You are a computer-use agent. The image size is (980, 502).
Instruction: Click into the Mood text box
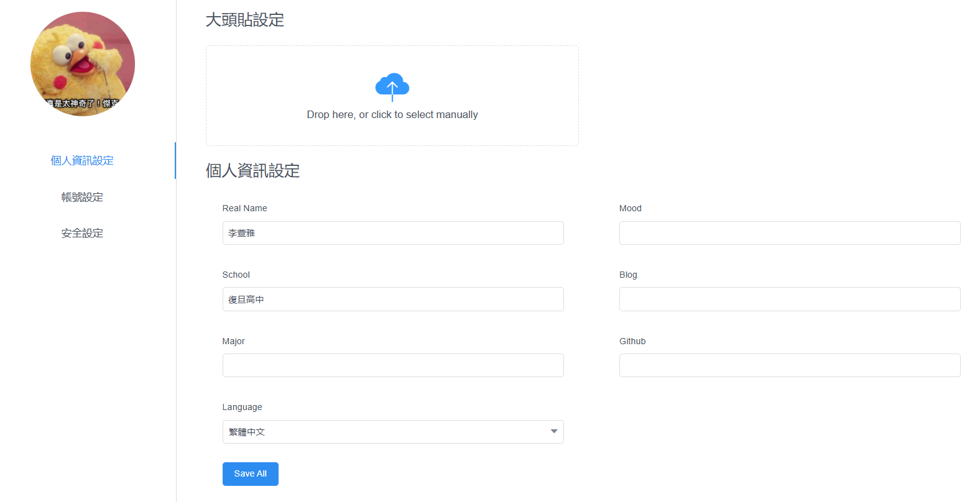tap(789, 233)
